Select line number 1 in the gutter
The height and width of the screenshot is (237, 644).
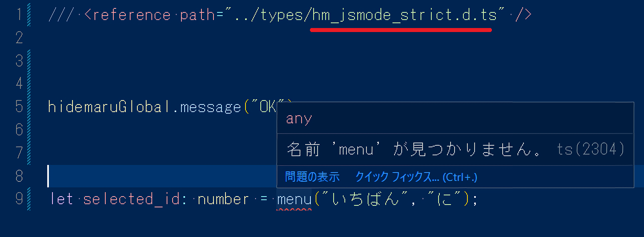click(19, 15)
